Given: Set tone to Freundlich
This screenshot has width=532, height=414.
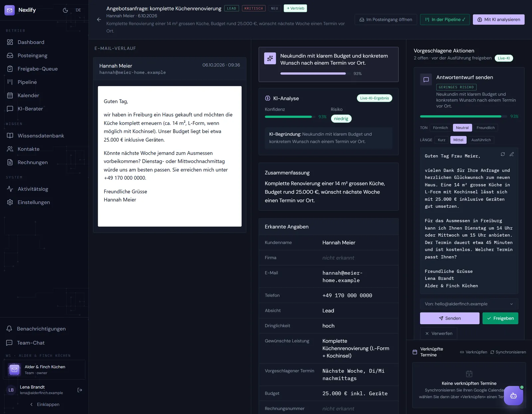Looking at the screenshot, I should [485, 128].
